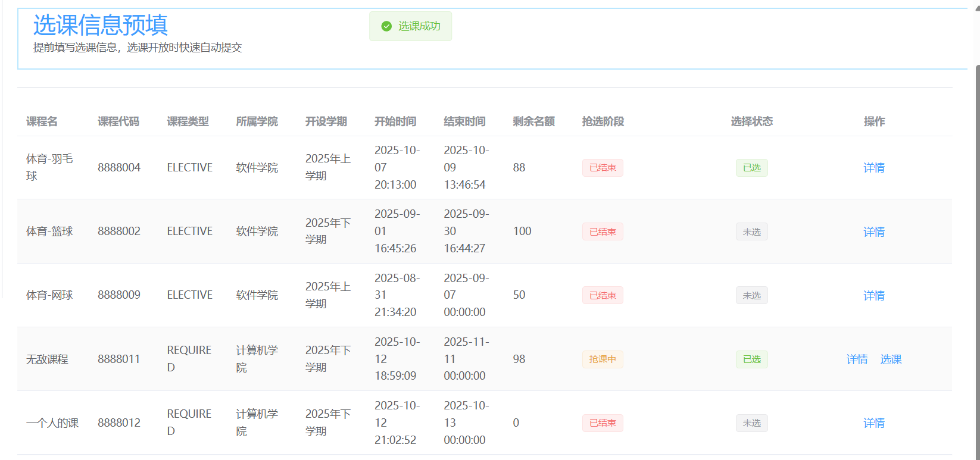
Task: Open 详情 for 无敌课程 course
Action: [857, 359]
